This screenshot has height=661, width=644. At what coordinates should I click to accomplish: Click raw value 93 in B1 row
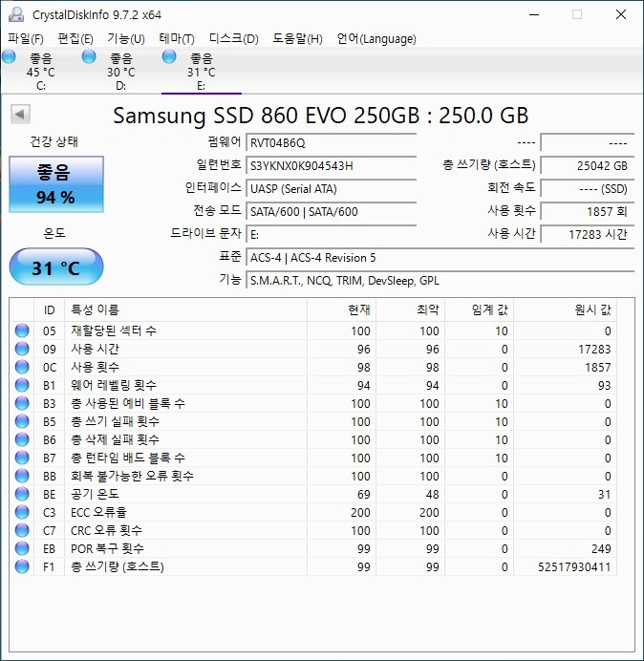tap(604, 385)
